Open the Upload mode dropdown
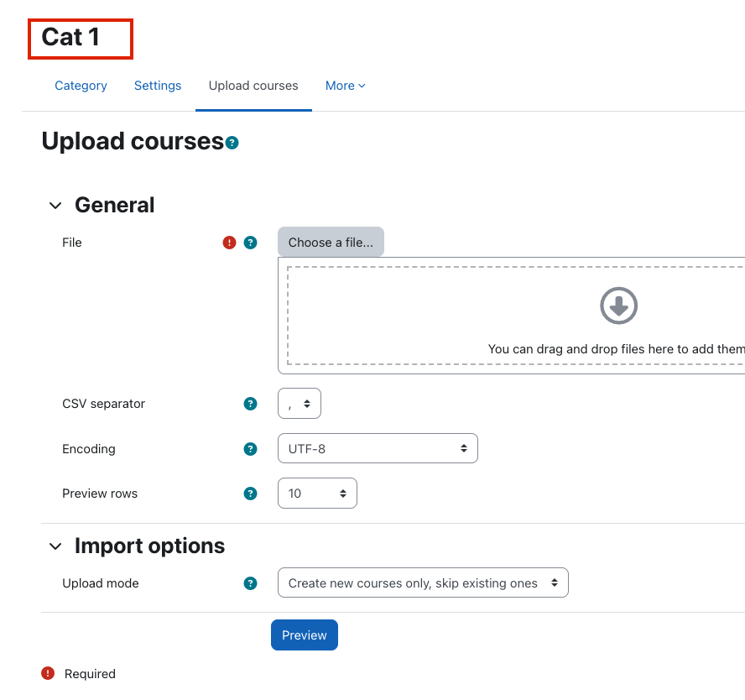 click(x=423, y=582)
